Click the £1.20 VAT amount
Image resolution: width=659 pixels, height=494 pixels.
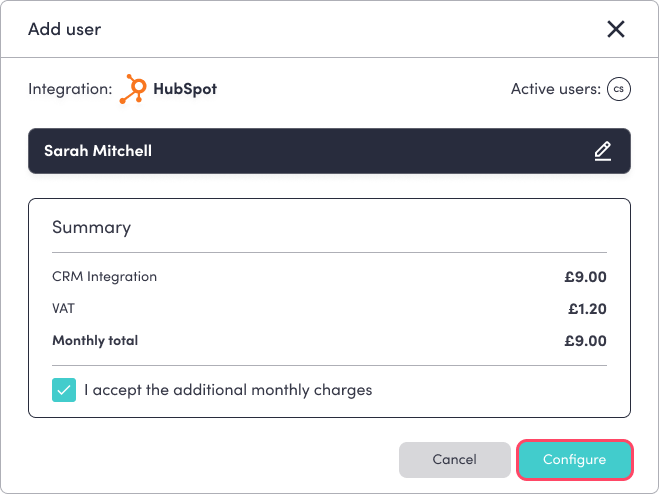coord(586,309)
